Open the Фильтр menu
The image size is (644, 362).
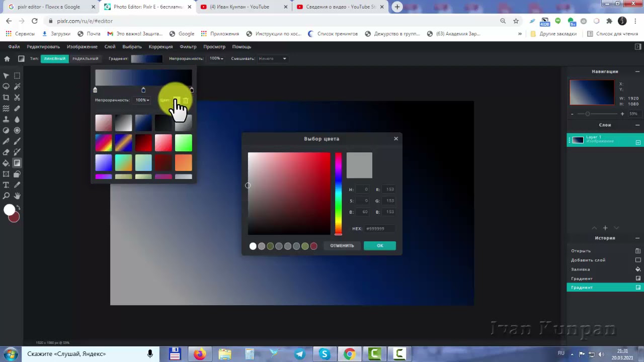pos(188,47)
